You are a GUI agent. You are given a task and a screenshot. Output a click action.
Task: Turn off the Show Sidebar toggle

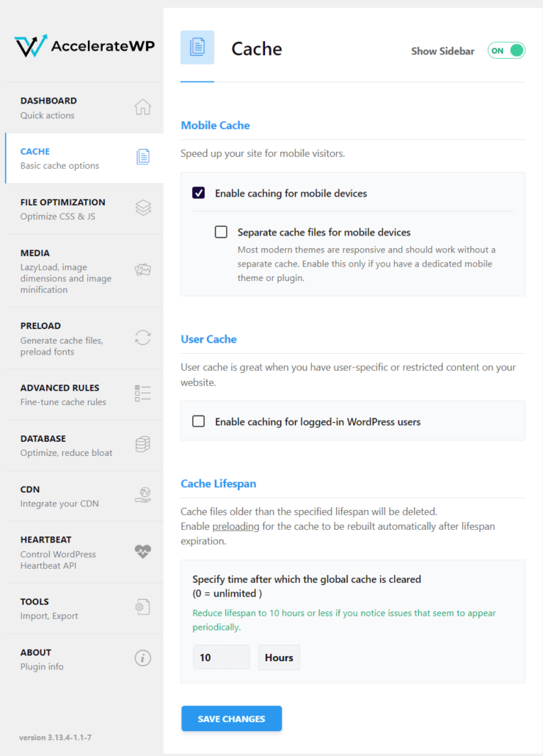(506, 50)
